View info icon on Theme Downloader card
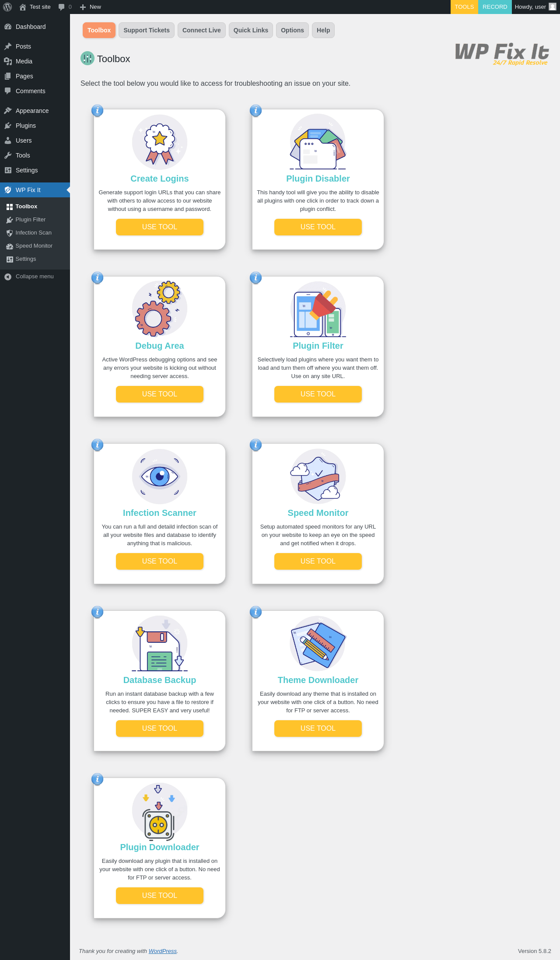This screenshot has height=960, width=560. (x=255, y=612)
